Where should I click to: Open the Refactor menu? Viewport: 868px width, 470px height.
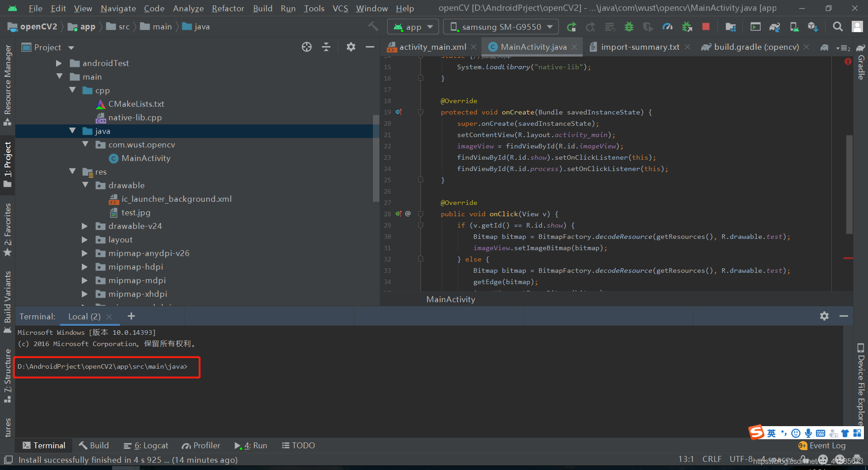pos(228,8)
